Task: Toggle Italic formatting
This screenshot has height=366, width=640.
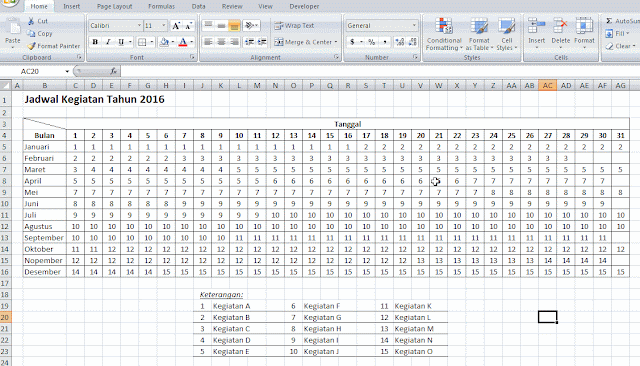Action: click(x=108, y=42)
